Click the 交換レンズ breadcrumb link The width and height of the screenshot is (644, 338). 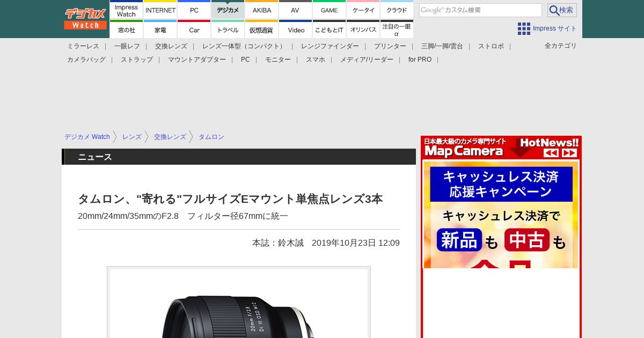(x=170, y=137)
